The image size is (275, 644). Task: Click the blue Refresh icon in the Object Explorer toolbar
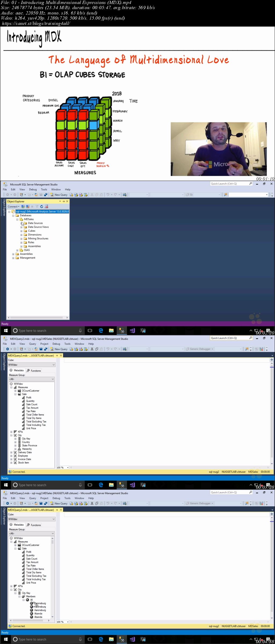(x=42, y=206)
